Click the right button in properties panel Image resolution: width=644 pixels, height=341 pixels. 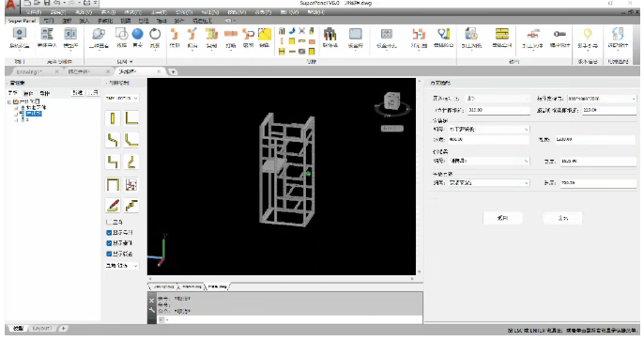pos(562,218)
